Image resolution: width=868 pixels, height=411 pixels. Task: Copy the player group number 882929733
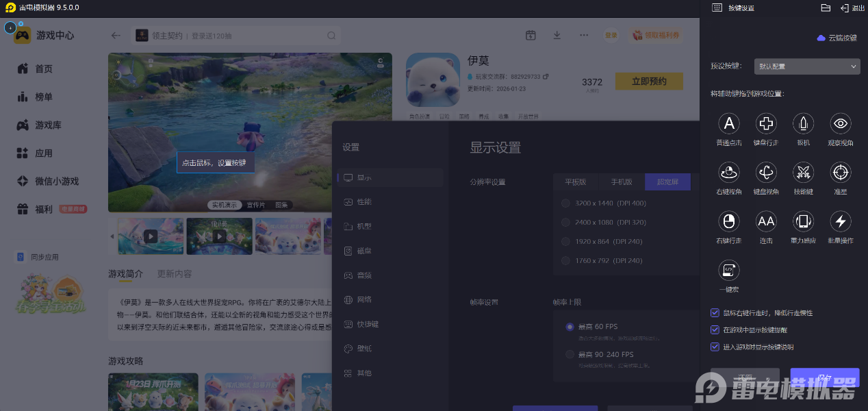coord(546,76)
